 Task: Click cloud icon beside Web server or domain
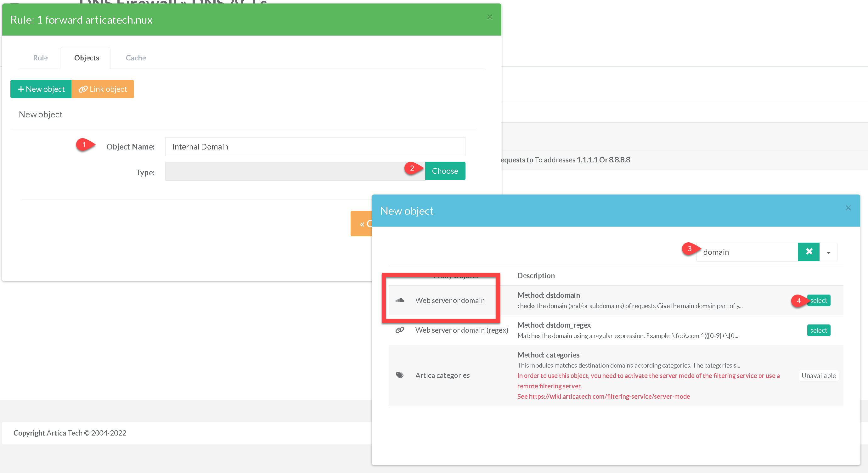pos(400,300)
